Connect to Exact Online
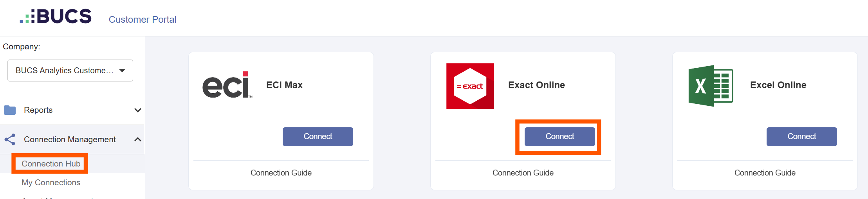Image resolution: width=868 pixels, height=199 pixels. [560, 137]
